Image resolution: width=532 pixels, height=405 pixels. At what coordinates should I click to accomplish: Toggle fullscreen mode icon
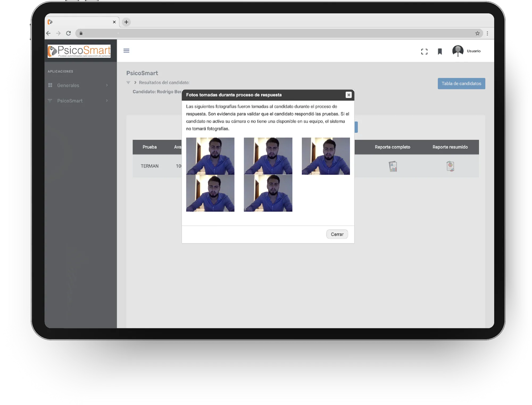(x=424, y=51)
